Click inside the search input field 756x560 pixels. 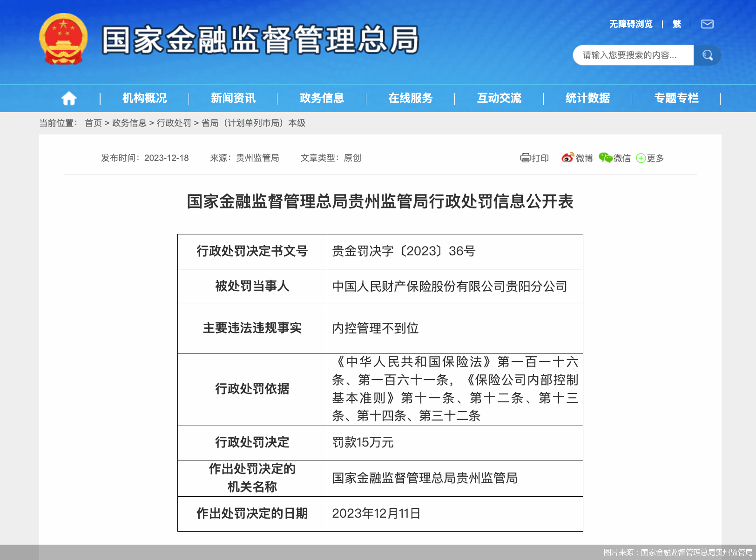click(633, 55)
